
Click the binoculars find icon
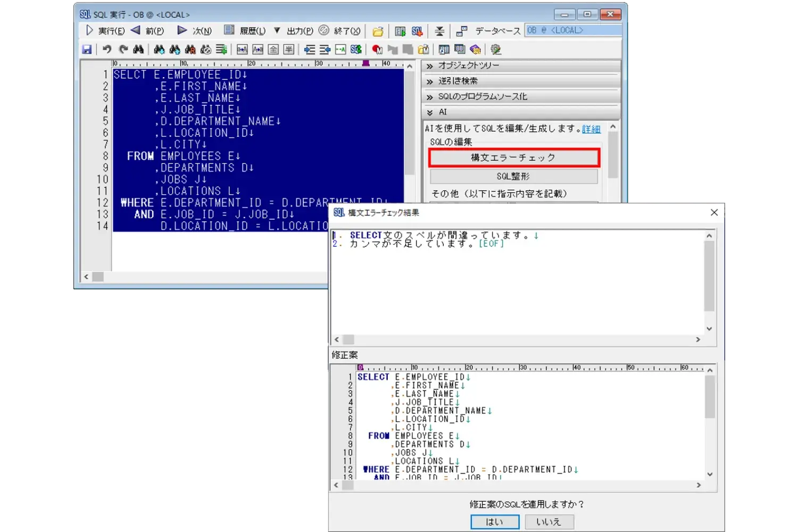(138, 49)
